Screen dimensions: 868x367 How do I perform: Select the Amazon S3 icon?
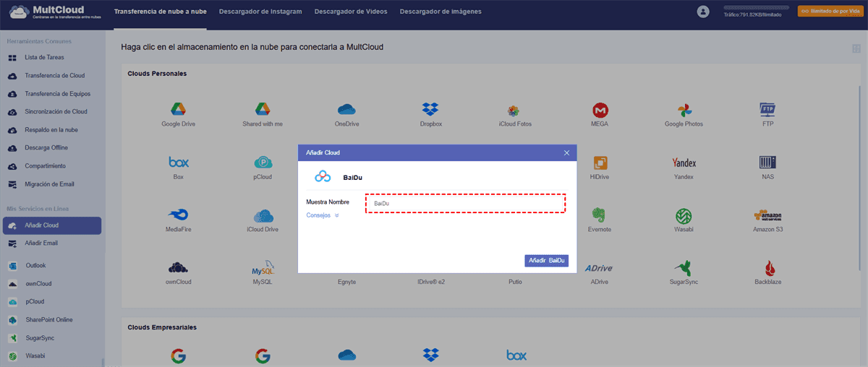pyautogui.click(x=767, y=216)
